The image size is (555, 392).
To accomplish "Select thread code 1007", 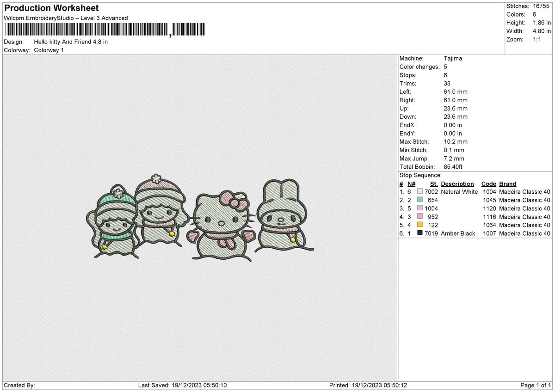I will coord(490,233).
